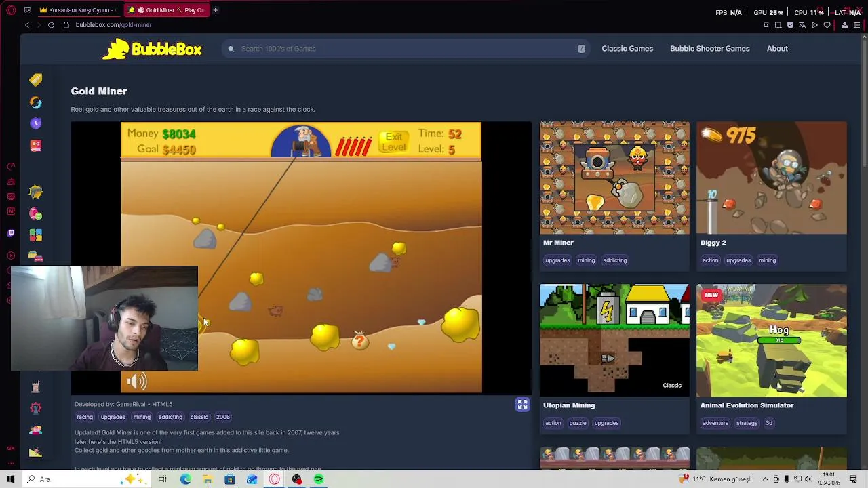Viewport: 868px width, 488px height.
Task: Select the addicting tag under Gold Miner
Action: [170, 417]
